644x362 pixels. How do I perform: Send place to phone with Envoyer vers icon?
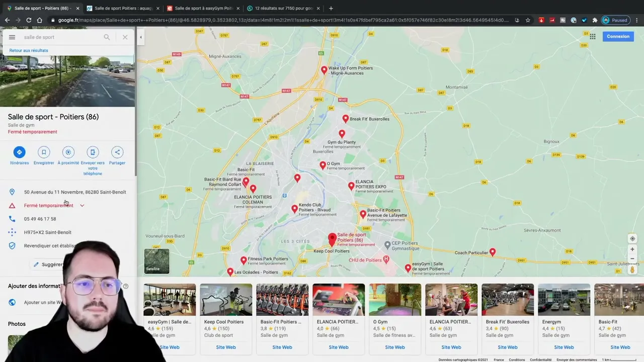pos(93,152)
